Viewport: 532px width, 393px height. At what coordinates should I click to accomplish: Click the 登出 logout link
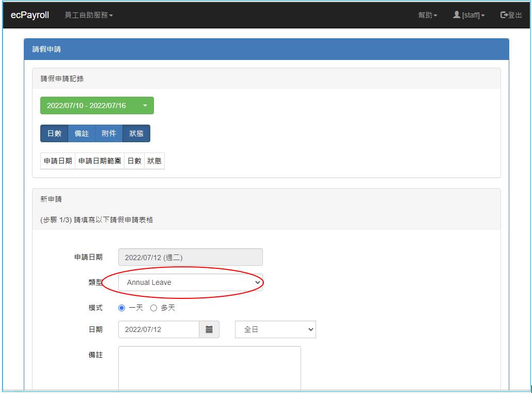[511, 15]
